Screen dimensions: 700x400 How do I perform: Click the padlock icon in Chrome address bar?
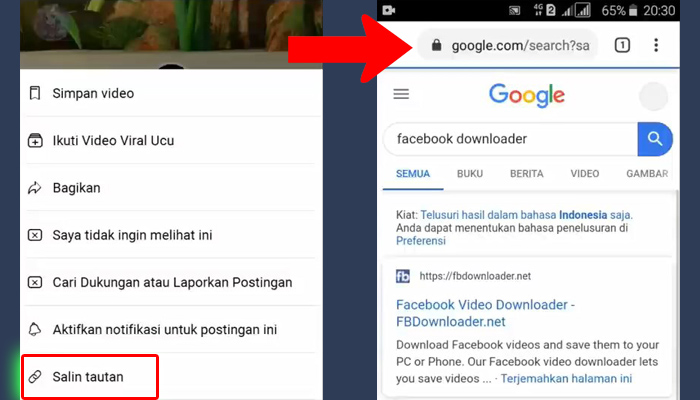click(437, 45)
